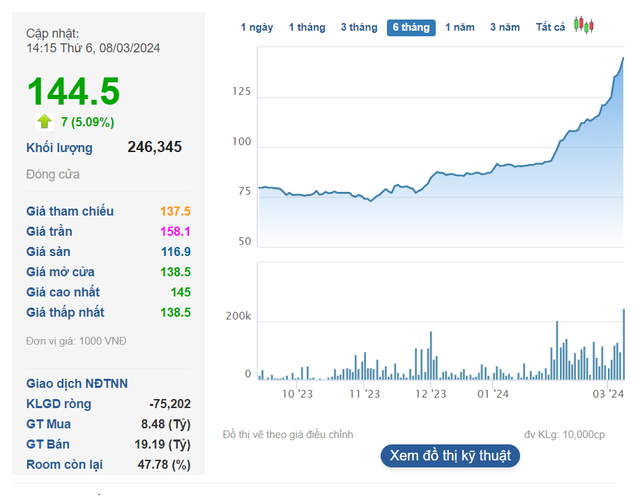
Task: Select the '1 ngày' time range
Action: pos(257,27)
